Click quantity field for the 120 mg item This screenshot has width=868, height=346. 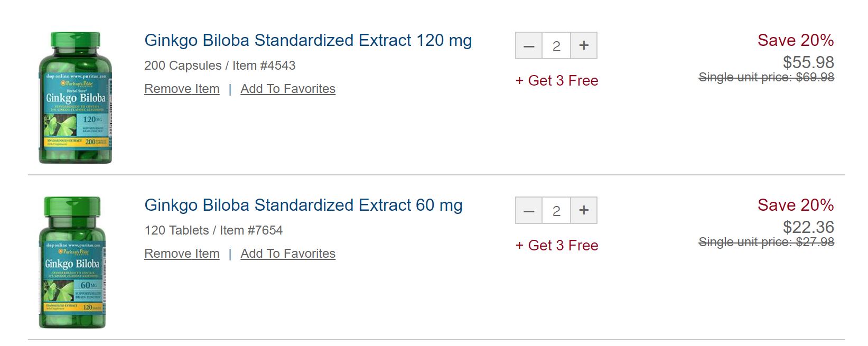pos(556,46)
